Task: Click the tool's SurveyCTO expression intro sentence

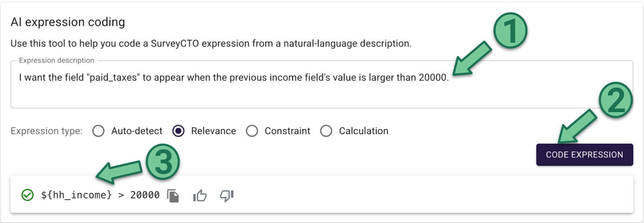Action: (211, 43)
